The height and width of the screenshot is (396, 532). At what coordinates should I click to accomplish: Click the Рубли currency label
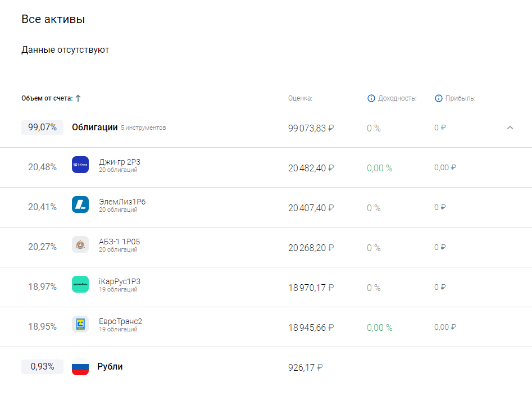pos(110,367)
